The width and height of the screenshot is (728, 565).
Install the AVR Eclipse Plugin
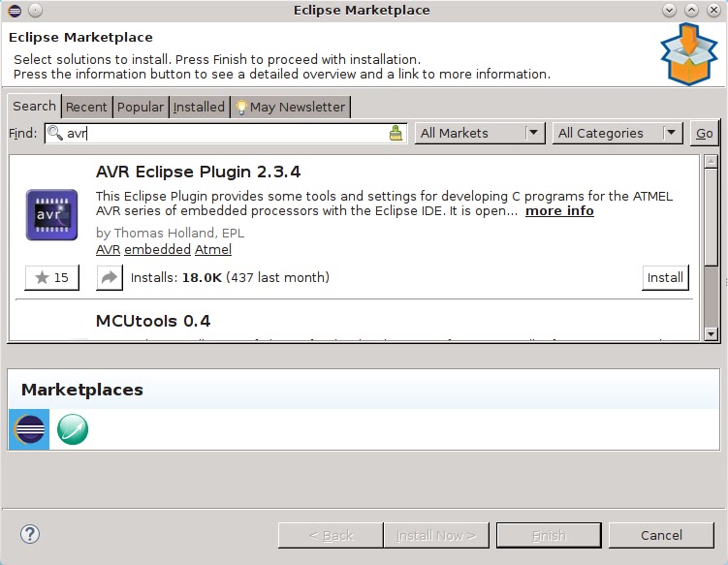pyautogui.click(x=665, y=277)
